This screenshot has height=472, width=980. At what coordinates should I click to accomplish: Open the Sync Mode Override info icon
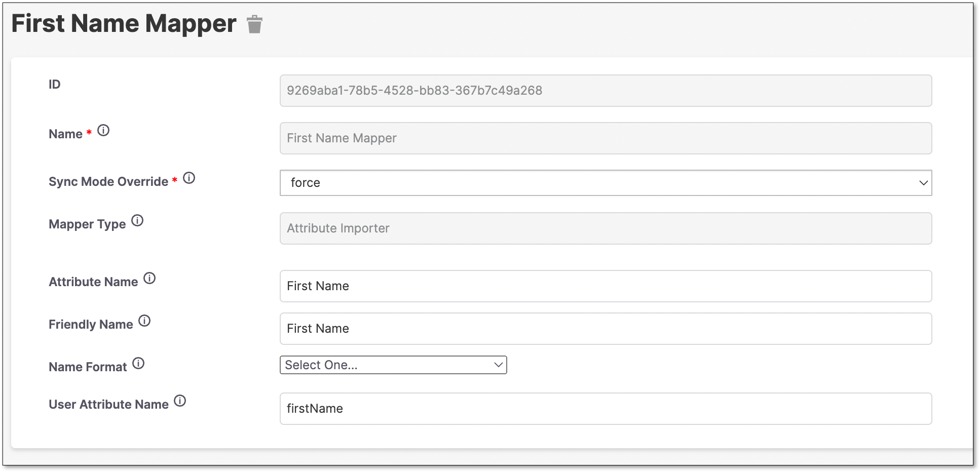(189, 178)
